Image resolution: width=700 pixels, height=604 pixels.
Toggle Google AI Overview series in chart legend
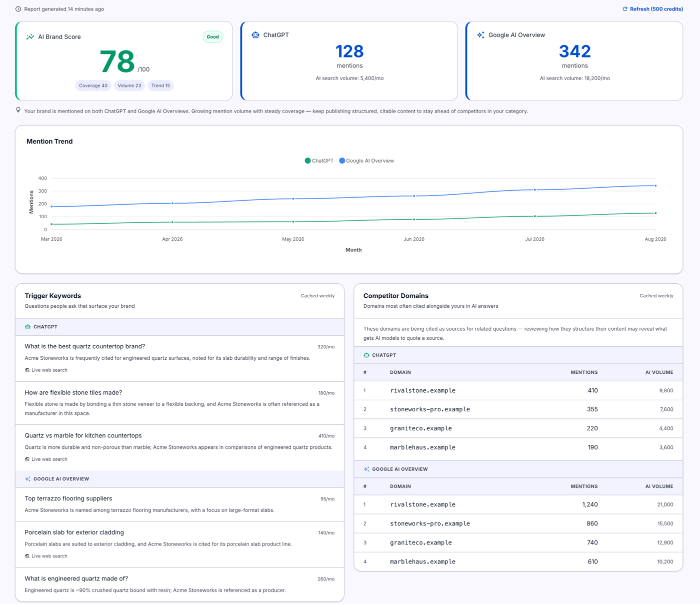coord(366,161)
